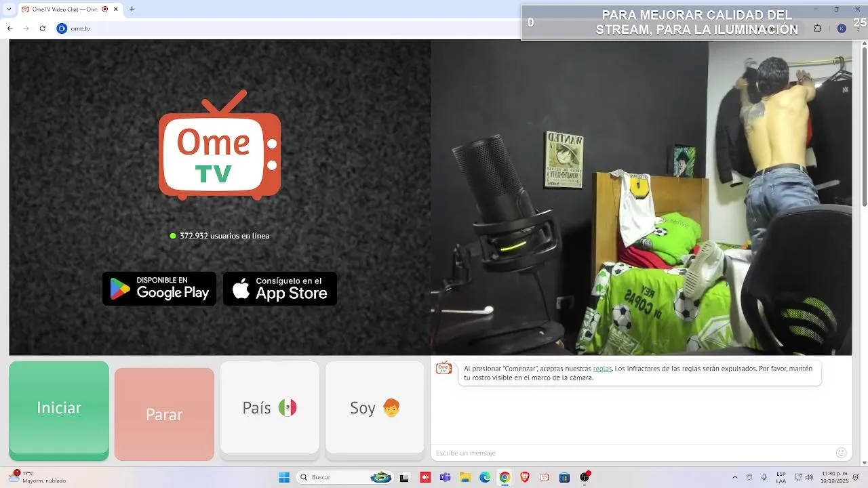Image resolution: width=868 pixels, height=488 pixels.
Task: Open the emoji picker in chat
Action: point(842,453)
